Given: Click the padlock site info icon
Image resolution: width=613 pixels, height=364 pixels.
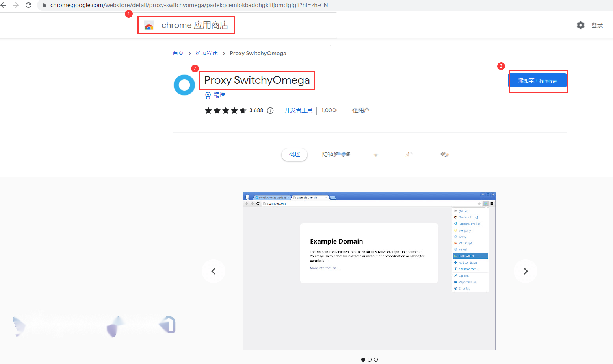Looking at the screenshot, I should click(44, 5).
